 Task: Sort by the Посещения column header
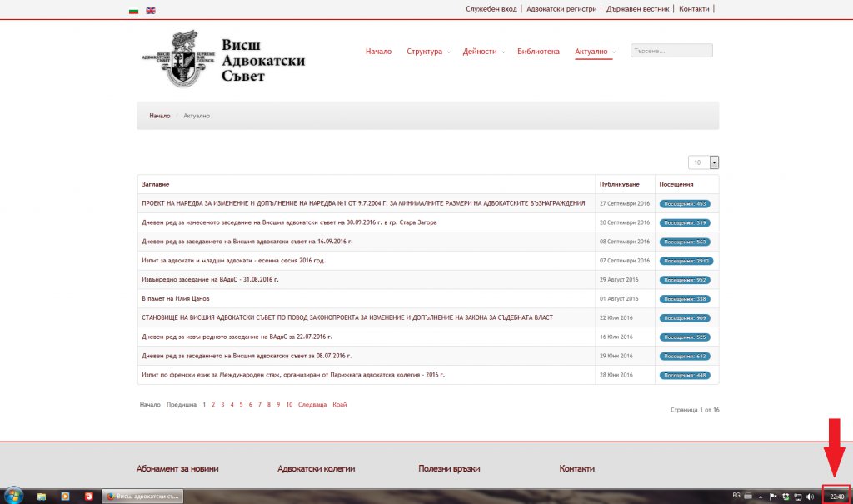tap(676, 184)
